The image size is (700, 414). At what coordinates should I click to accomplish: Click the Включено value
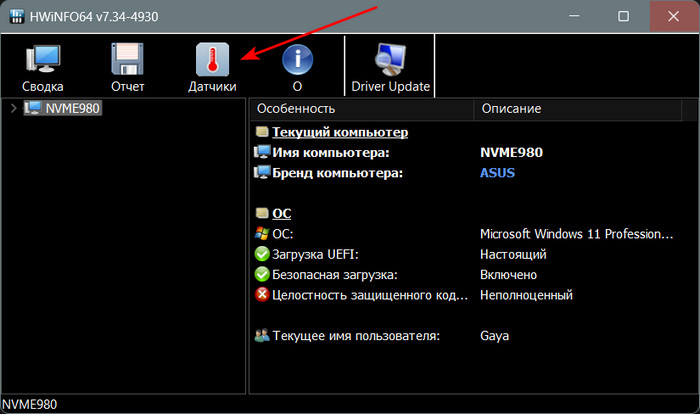[508, 275]
